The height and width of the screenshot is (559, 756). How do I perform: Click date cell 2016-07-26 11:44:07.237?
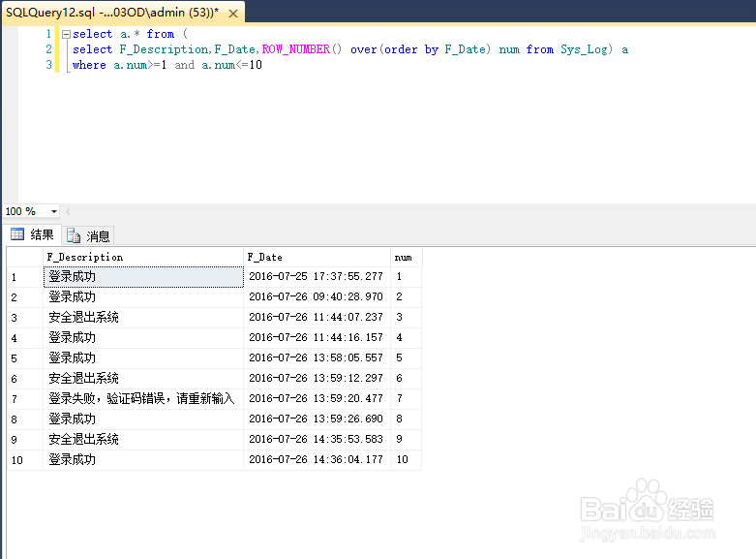[x=317, y=317]
